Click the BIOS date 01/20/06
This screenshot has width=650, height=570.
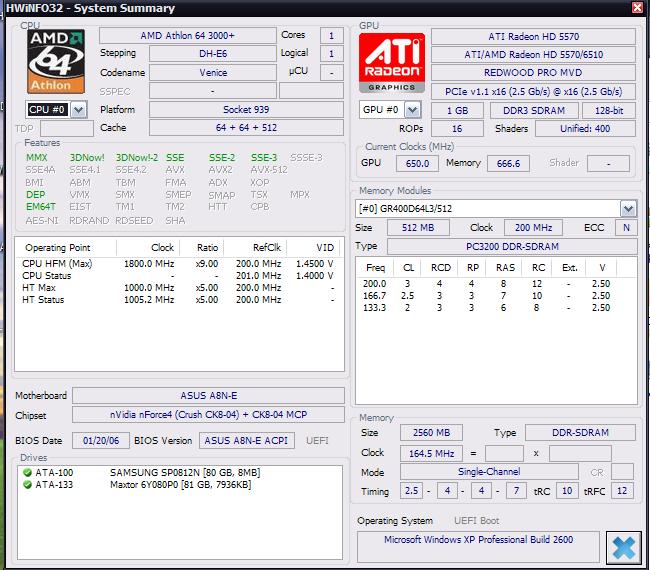[101, 441]
